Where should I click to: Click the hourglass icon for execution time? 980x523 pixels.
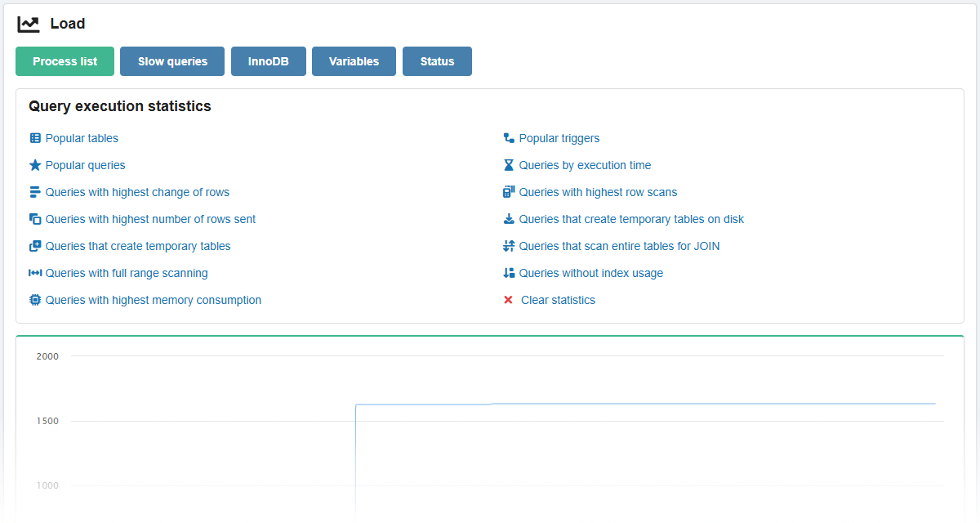pyautogui.click(x=509, y=165)
